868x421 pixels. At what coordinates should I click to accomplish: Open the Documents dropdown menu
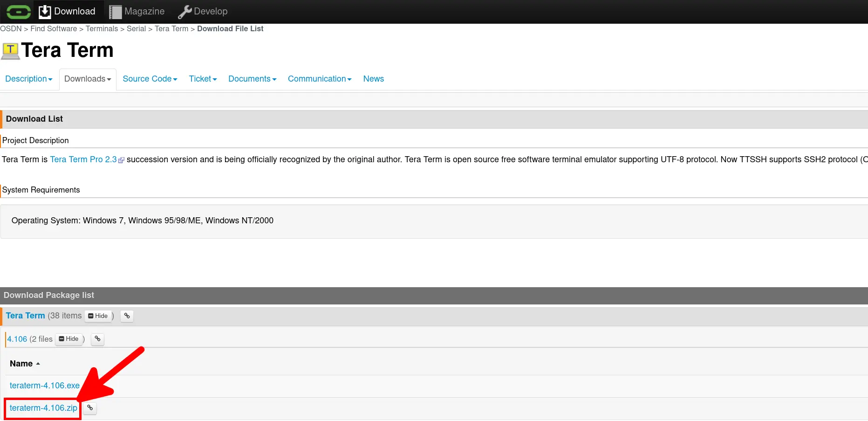point(252,79)
